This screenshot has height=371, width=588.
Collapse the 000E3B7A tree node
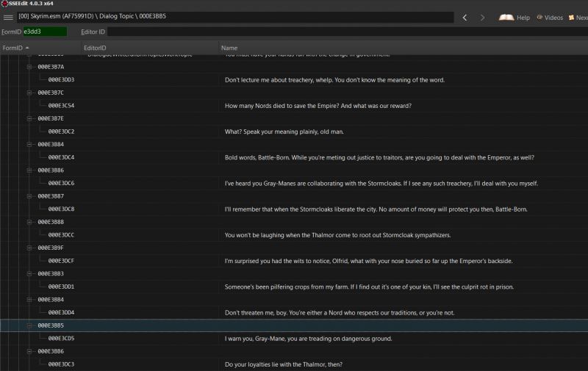[x=29, y=67]
